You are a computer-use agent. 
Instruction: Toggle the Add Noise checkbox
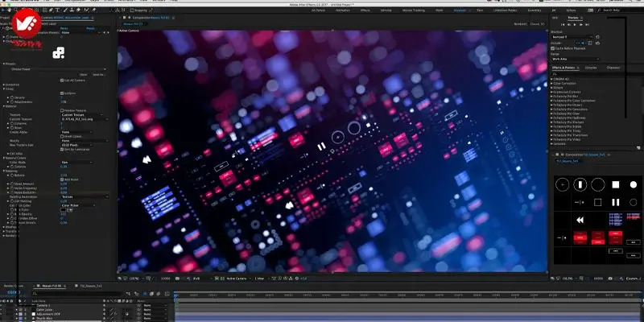tap(62, 180)
